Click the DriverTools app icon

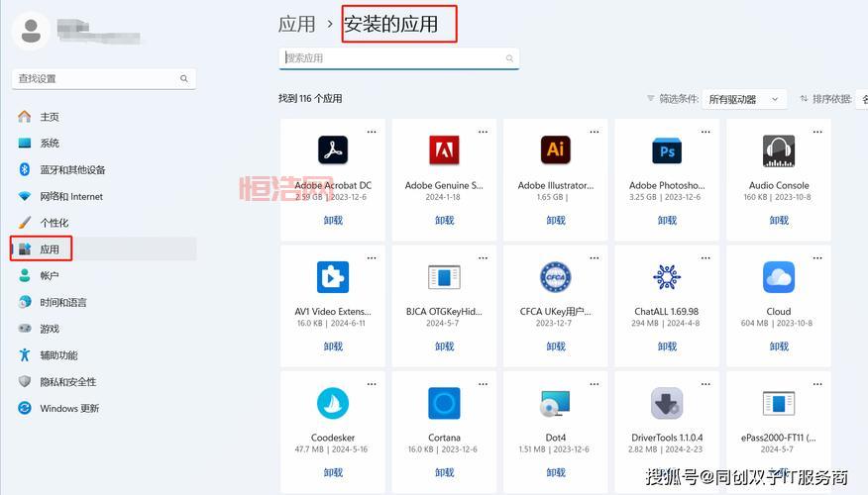point(667,403)
